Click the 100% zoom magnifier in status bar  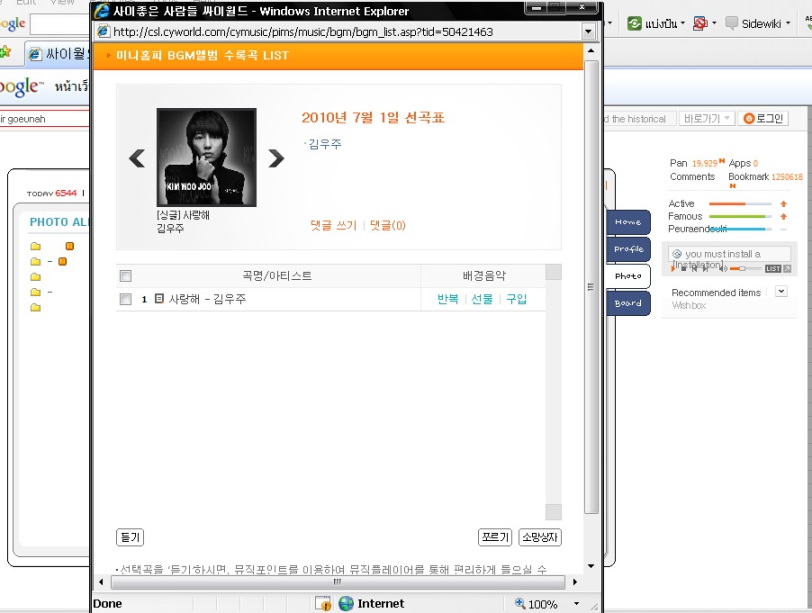pyautogui.click(x=520, y=603)
